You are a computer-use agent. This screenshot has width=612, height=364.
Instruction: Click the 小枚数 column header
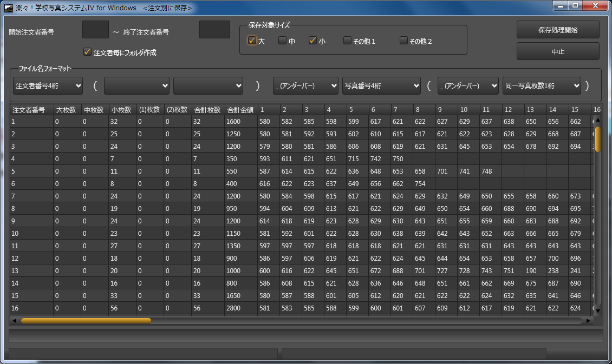click(122, 110)
